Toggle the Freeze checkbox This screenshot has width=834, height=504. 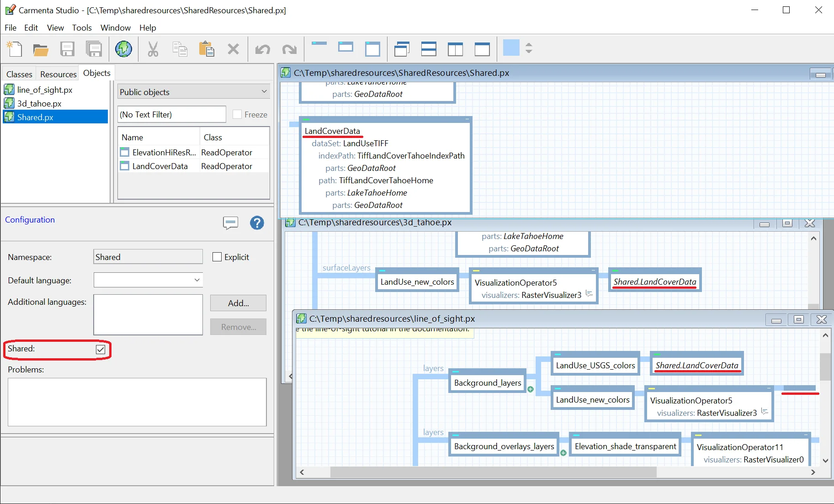pos(237,115)
